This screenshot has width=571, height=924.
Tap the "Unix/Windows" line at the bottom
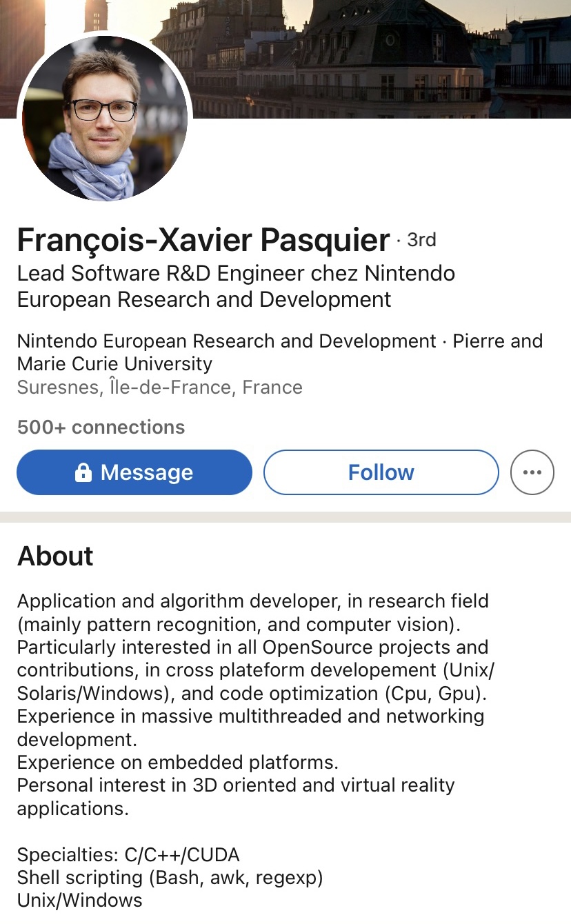click(79, 901)
